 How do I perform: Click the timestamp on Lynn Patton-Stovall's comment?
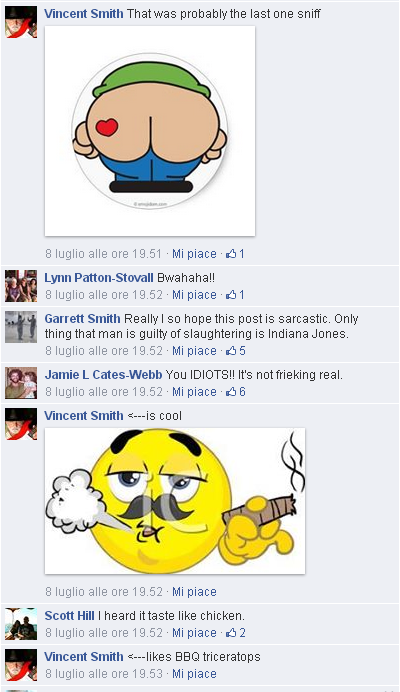pos(104,295)
